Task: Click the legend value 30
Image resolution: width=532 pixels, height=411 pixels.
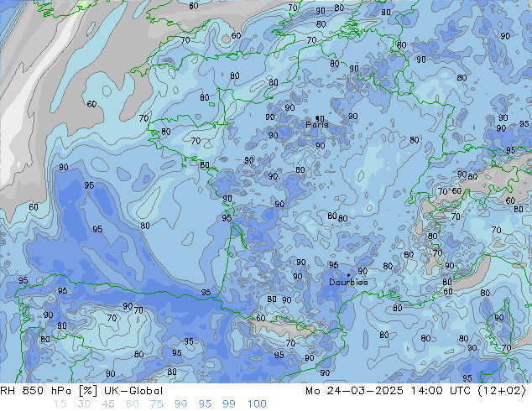Action: tap(84, 404)
